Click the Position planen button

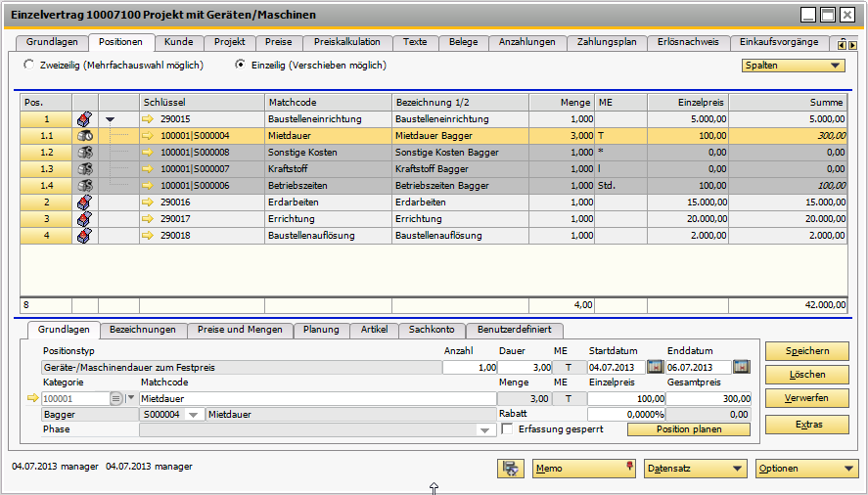click(x=688, y=429)
